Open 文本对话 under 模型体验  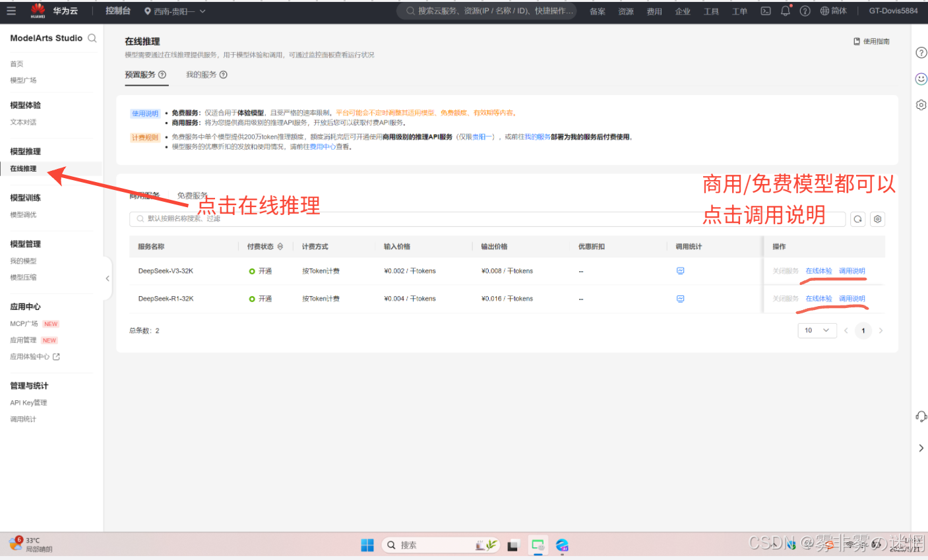click(23, 122)
